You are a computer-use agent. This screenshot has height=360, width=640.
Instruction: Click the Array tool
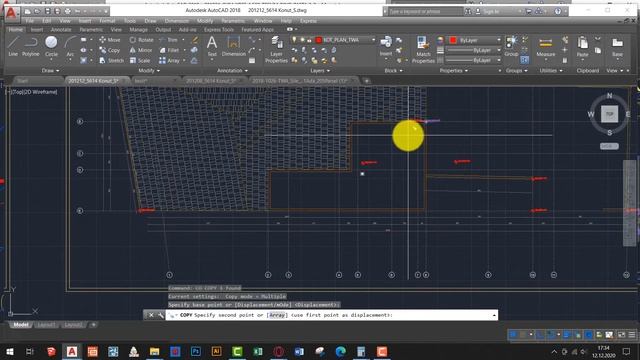[x=169, y=60]
